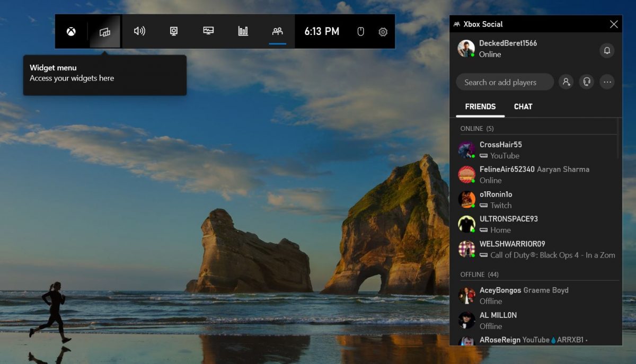Image resolution: width=636 pixels, height=364 pixels.
Task: Select friend o1Ronin1o
Action: click(536, 200)
